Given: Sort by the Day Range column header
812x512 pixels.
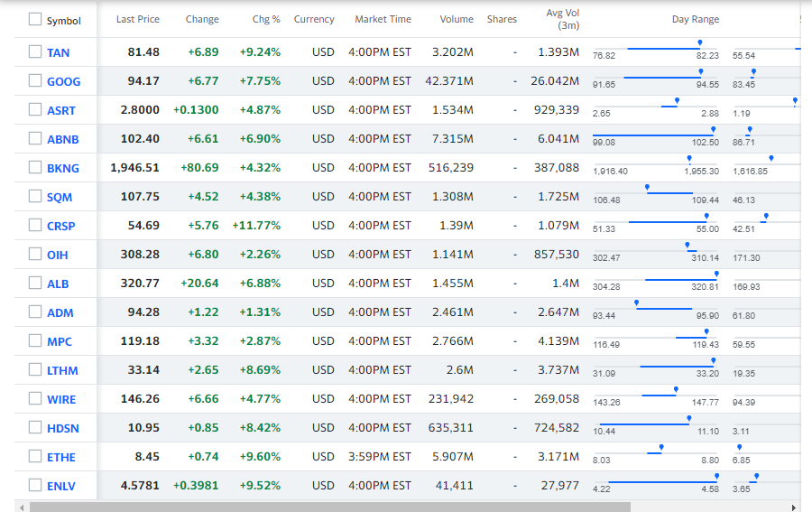Looking at the screenshot, I should pyautogui.click(x=696, y=19).
